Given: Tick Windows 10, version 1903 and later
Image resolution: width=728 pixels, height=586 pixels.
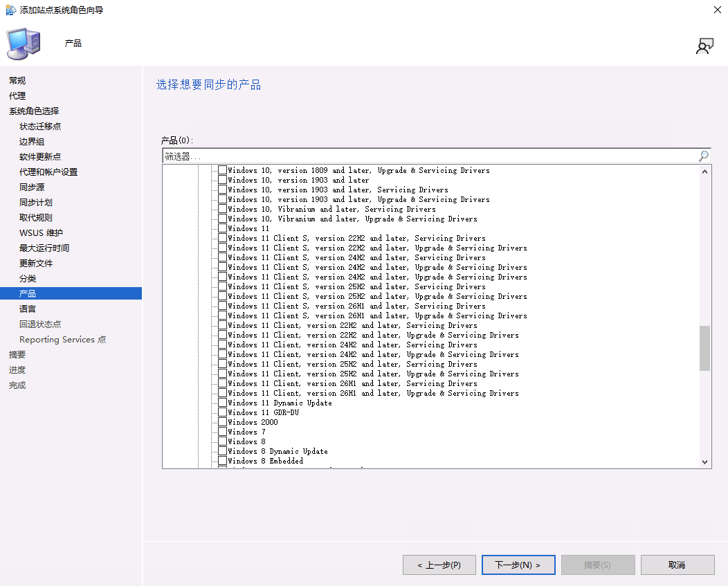Looking at the screenshot, I should tap(222, 180).
